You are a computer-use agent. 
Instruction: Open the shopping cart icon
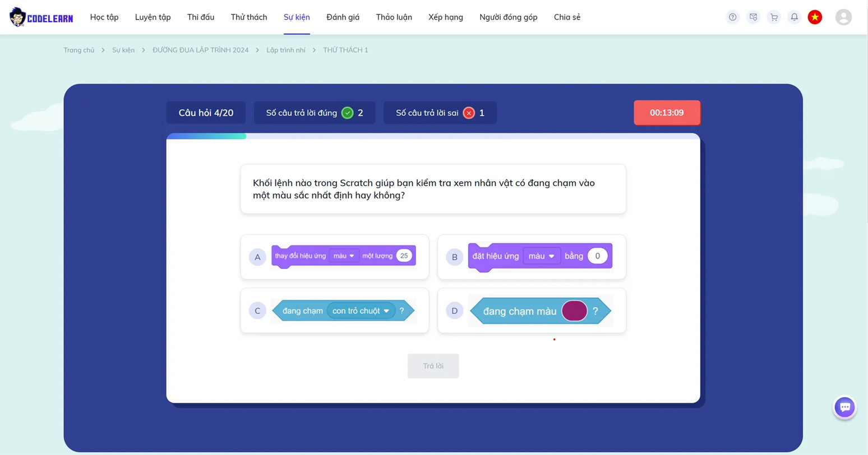click(x=774, y=17)
